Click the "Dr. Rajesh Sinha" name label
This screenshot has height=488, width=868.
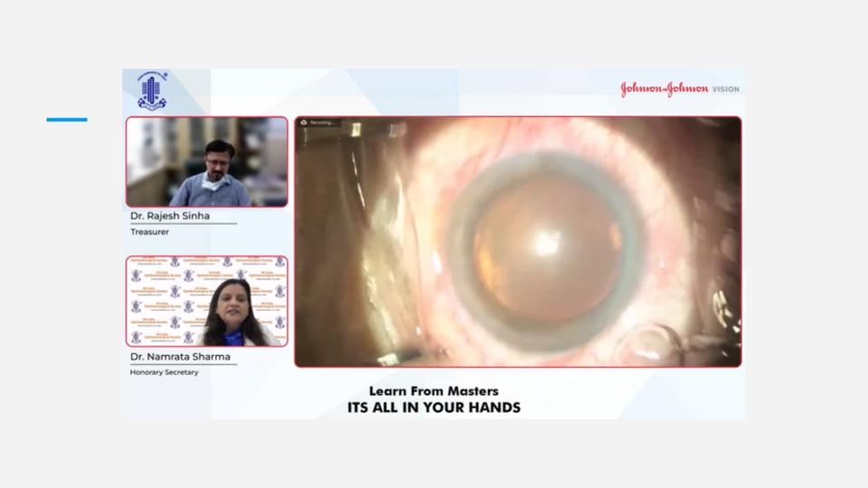pos(171,218)
